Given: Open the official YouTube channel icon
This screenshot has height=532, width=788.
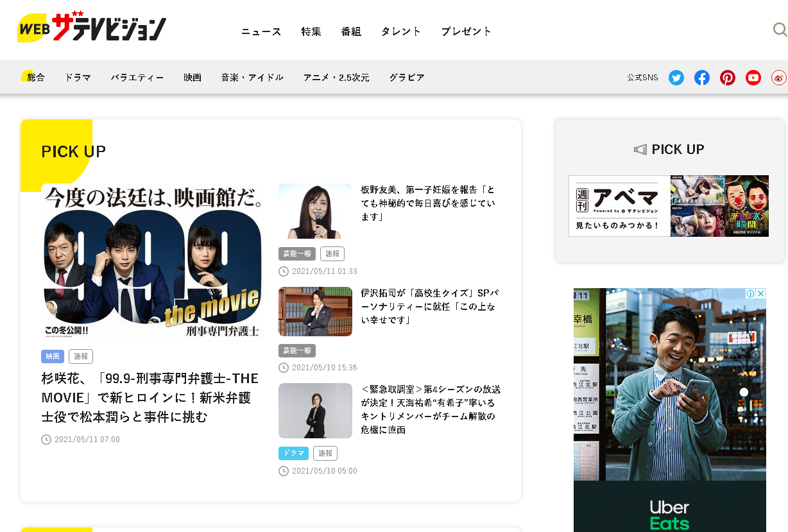Looking at the screenshot, I should coord(753,78).
